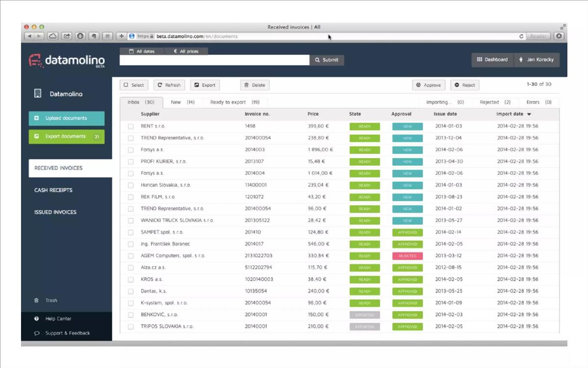Open the Datamolino company entry

(58, 94)
